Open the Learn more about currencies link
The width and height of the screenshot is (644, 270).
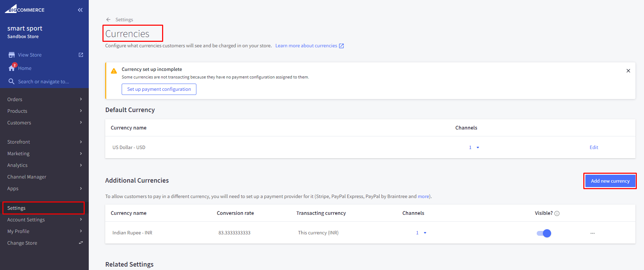306,46
